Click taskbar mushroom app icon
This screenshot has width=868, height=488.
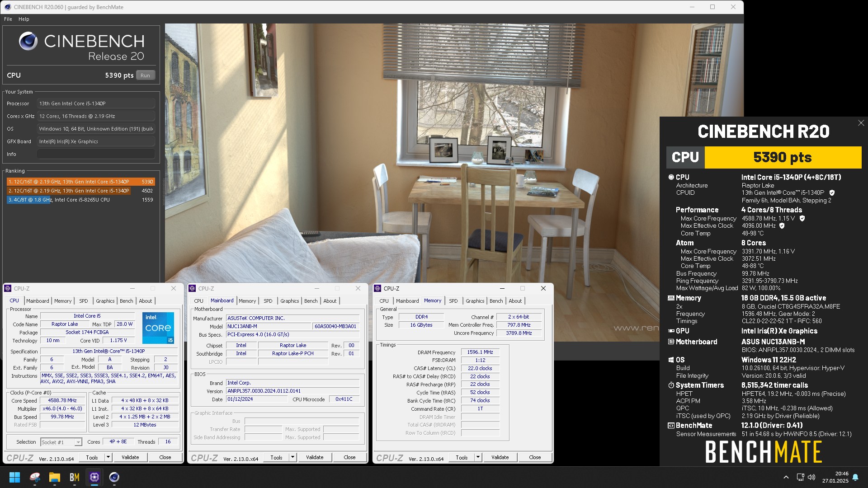pos(35,477)
